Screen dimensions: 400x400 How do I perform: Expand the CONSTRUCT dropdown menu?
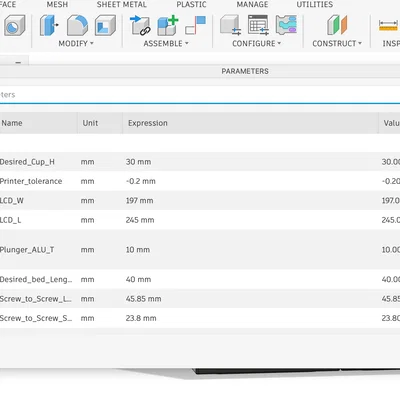click(337, 44)
